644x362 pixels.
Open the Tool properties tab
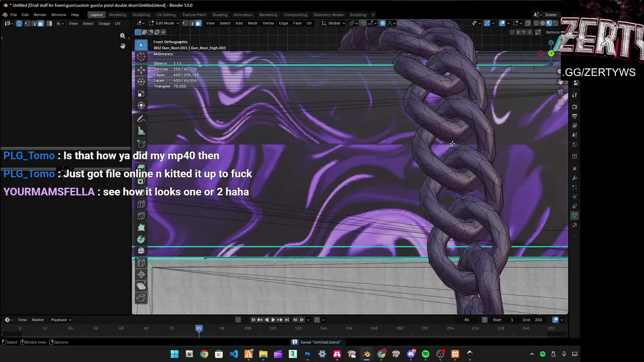click(x=575, y=95)
